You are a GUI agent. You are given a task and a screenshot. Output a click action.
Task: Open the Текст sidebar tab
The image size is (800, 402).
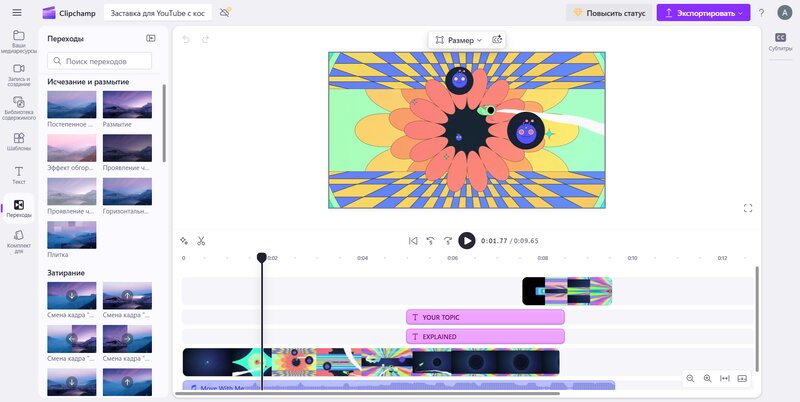(x=19, y=175)
